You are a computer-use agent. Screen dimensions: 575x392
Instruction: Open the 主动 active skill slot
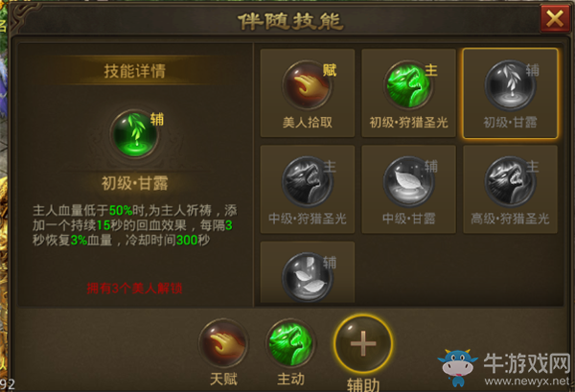pos(290,343)
